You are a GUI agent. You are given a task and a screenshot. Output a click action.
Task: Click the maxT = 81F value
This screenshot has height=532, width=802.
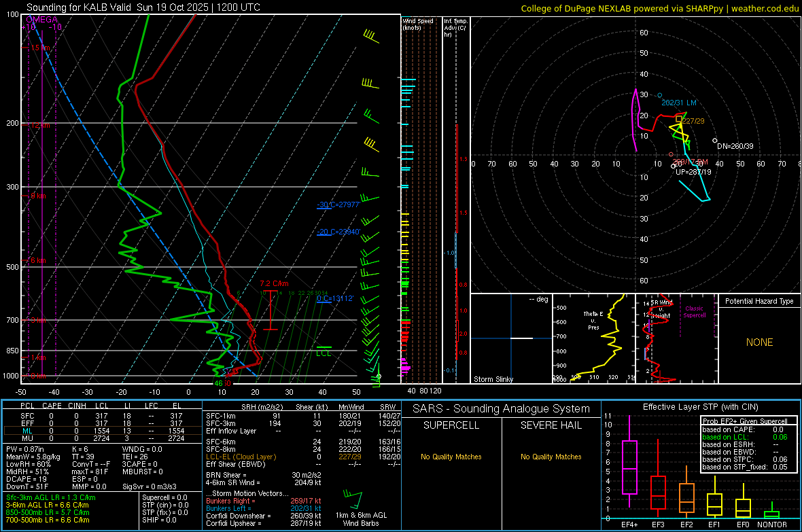click(90, 472)
